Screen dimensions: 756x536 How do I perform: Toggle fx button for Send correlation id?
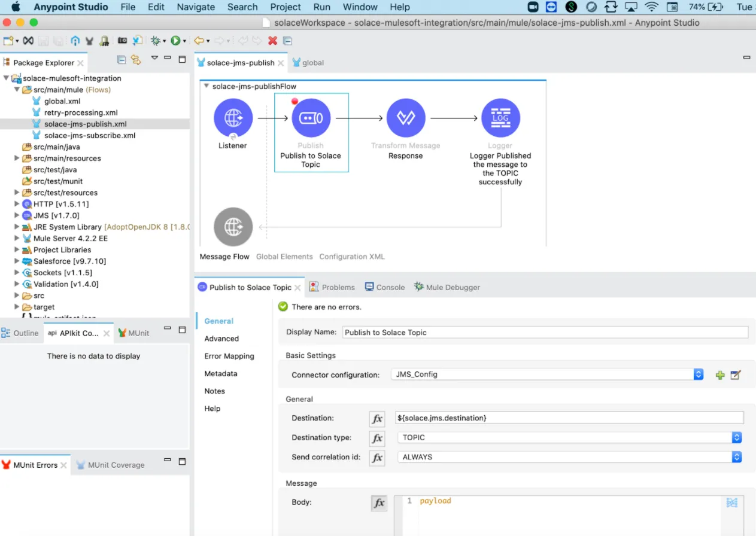pos(377,458)
